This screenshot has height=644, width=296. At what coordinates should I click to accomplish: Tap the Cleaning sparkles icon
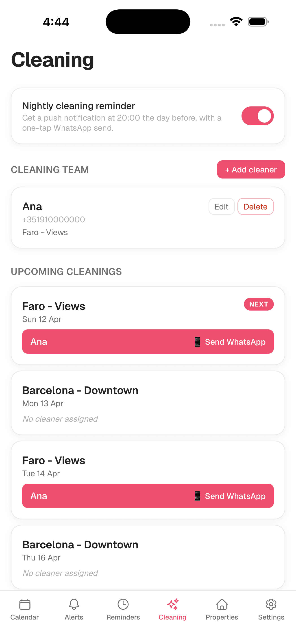coord(173,604)
